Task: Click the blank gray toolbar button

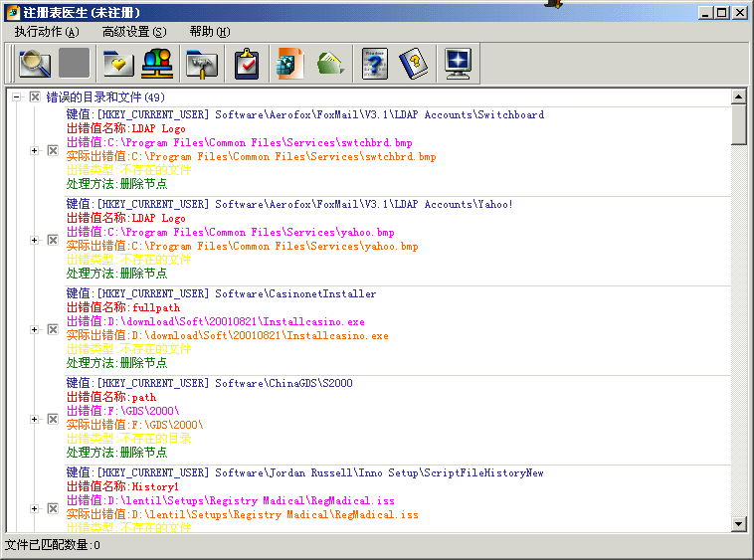Action: [x=75, y=64]
